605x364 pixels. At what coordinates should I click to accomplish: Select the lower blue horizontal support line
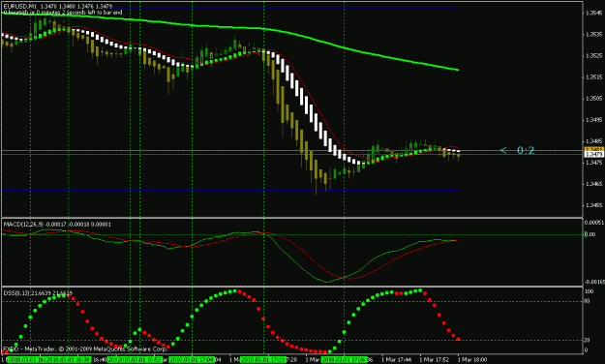pos(230,190)
